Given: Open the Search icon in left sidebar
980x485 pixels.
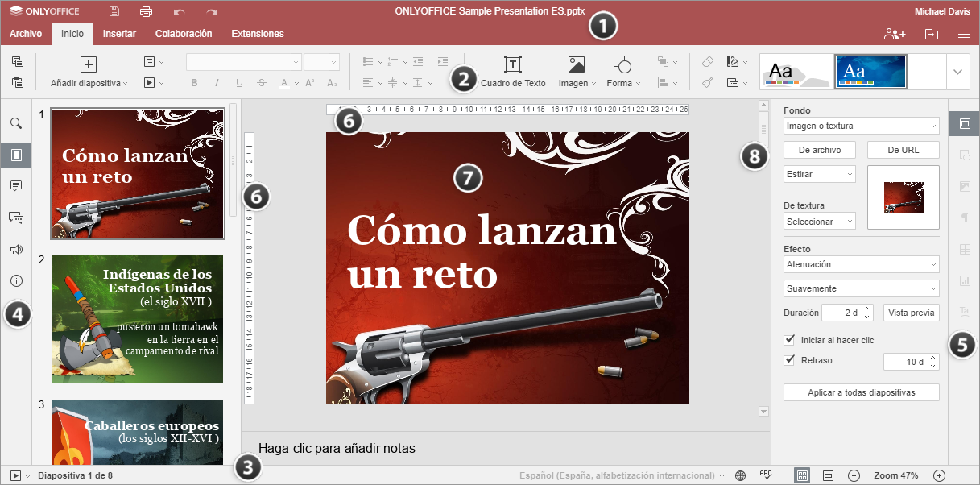Looking at the screenshot, I should click(16, 123).
